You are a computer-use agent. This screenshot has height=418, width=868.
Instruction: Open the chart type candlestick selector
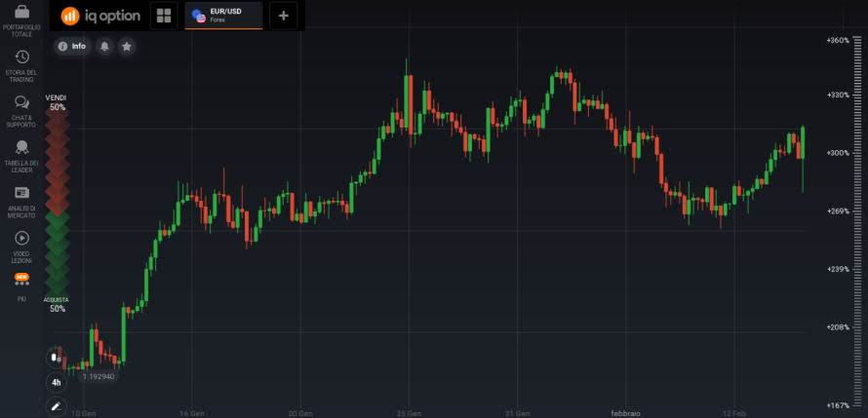point(56,358)
